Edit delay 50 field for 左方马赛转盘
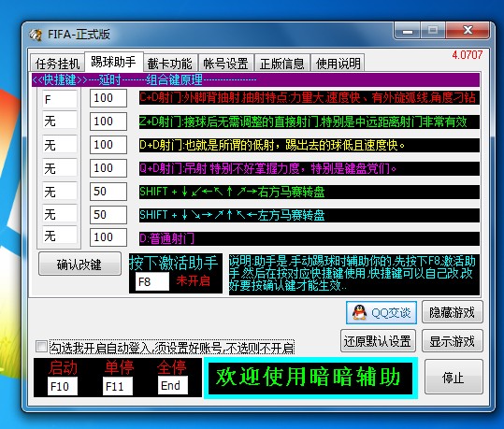 [108, 215]
